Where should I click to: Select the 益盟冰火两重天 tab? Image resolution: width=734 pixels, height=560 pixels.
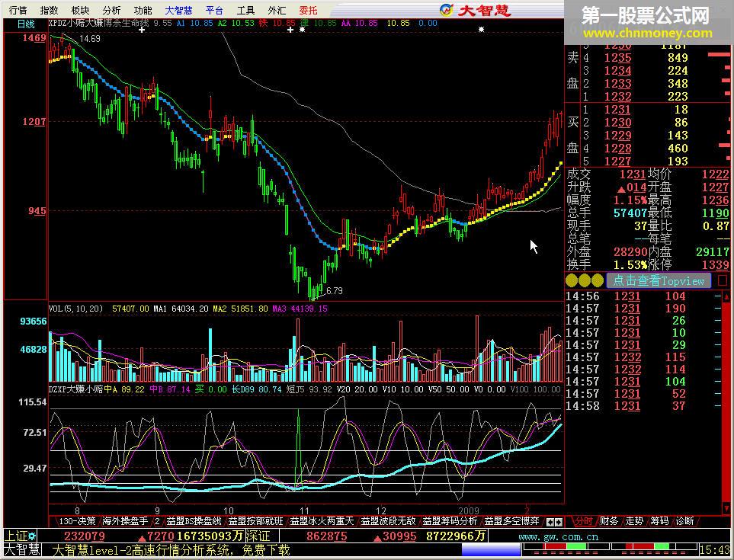point(322,520)
